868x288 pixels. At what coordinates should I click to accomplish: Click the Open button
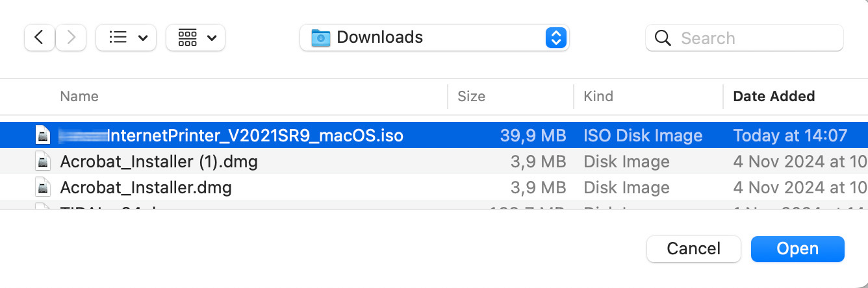797,249
